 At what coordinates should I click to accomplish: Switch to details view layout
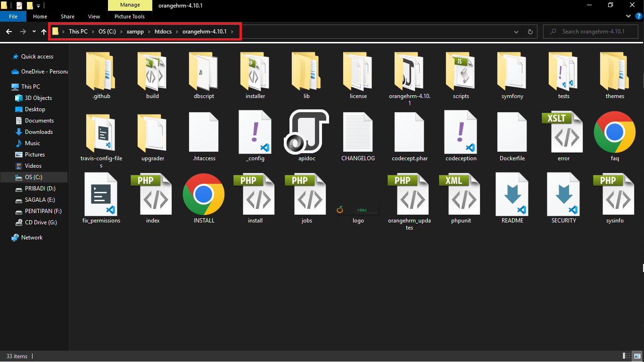(627, 356)
